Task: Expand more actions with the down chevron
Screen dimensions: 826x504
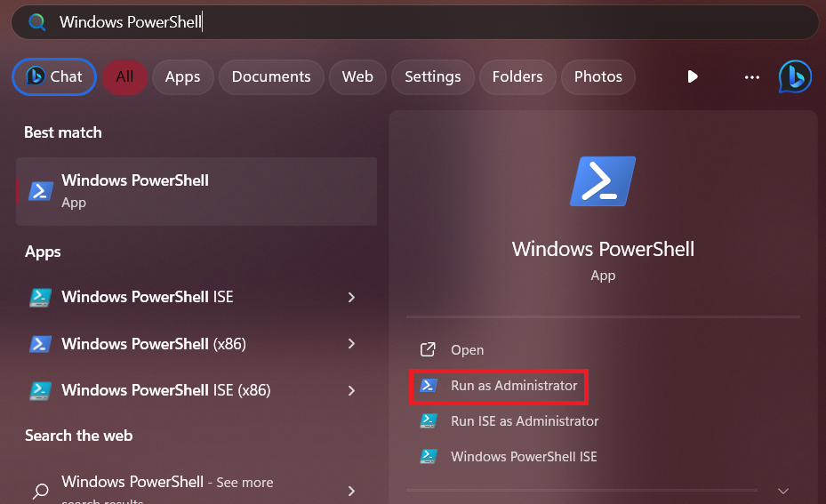Action: (783, 491)
